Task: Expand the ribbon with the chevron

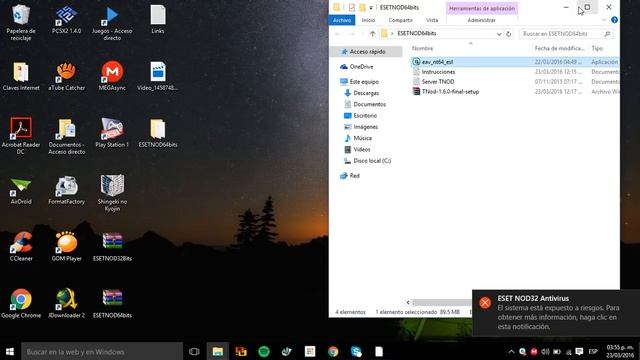Action: (604, 20)
